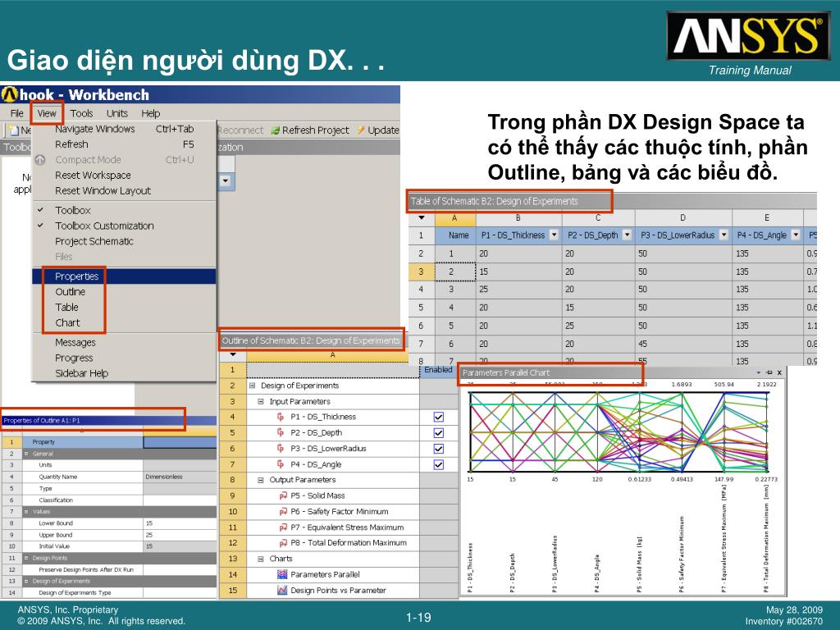Open P4 - DS_Angle column filter dropdown
This screenshot has width=840, height=630.
point(796,235)
